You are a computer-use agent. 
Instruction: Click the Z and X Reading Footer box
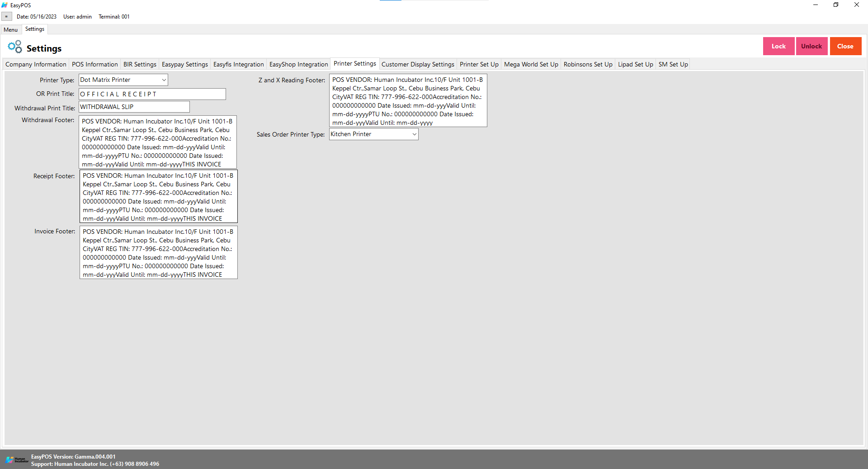[408, 101]
